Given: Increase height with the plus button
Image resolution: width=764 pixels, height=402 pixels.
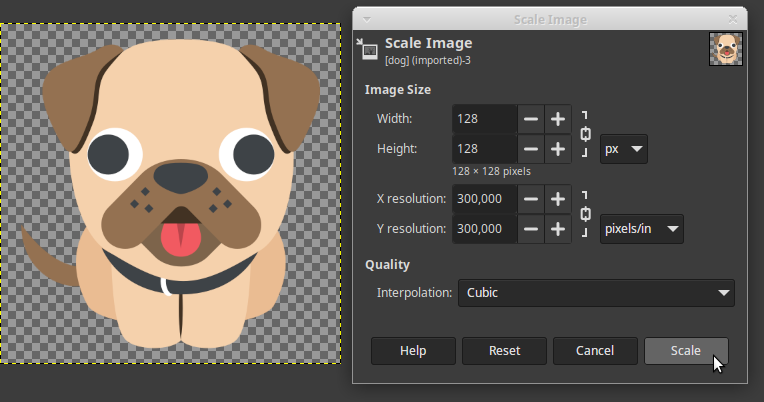Looking at the screenshot, I should click(x=558, y=149).
